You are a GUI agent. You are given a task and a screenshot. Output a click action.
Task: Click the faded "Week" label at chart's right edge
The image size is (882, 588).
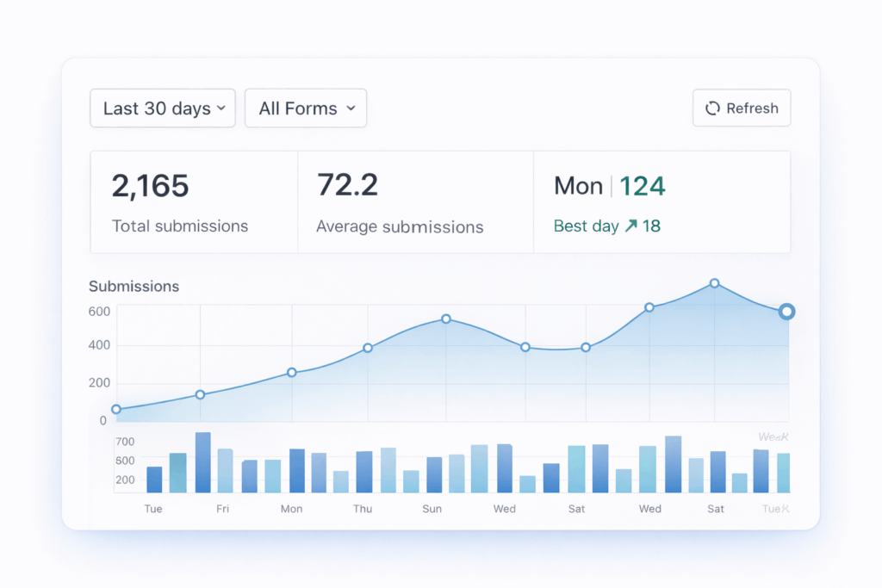point(773,436)
